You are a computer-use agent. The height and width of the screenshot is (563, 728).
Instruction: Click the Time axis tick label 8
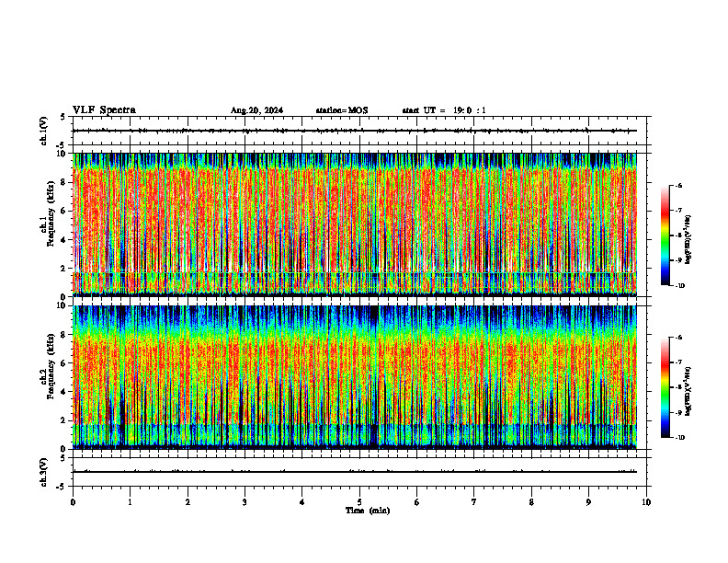coord(531,502)
